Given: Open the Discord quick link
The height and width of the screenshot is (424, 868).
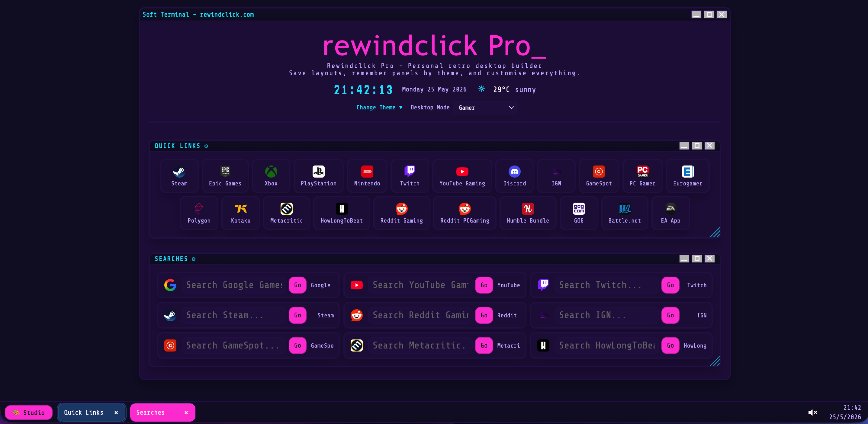Looking at the screenshot, I should [515, 176].
